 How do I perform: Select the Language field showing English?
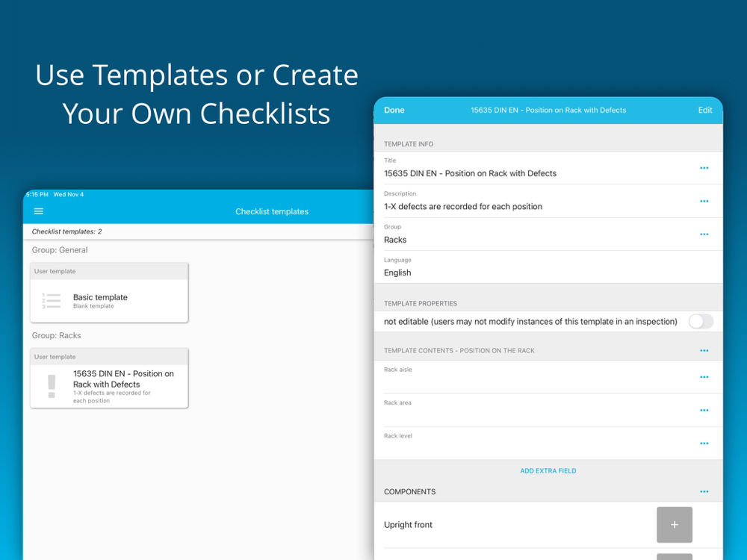click(x=548, y=267)
